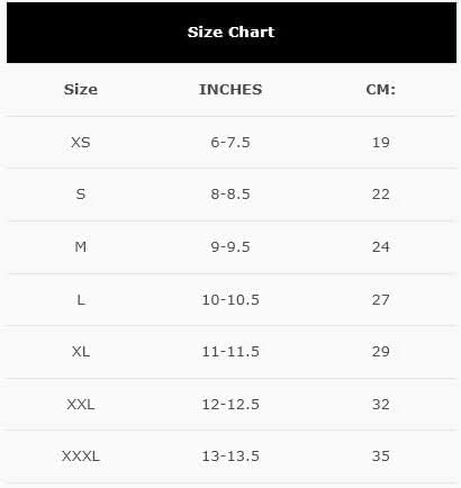This screenshot has height=488, width=461.
Task: Click the 35 cm value
Action: click(381, 456)
